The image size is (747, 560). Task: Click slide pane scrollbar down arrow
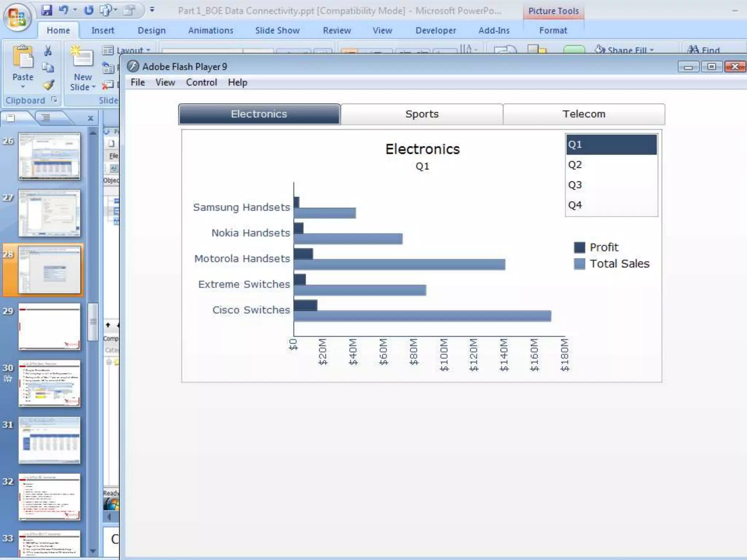coord(93,551)
